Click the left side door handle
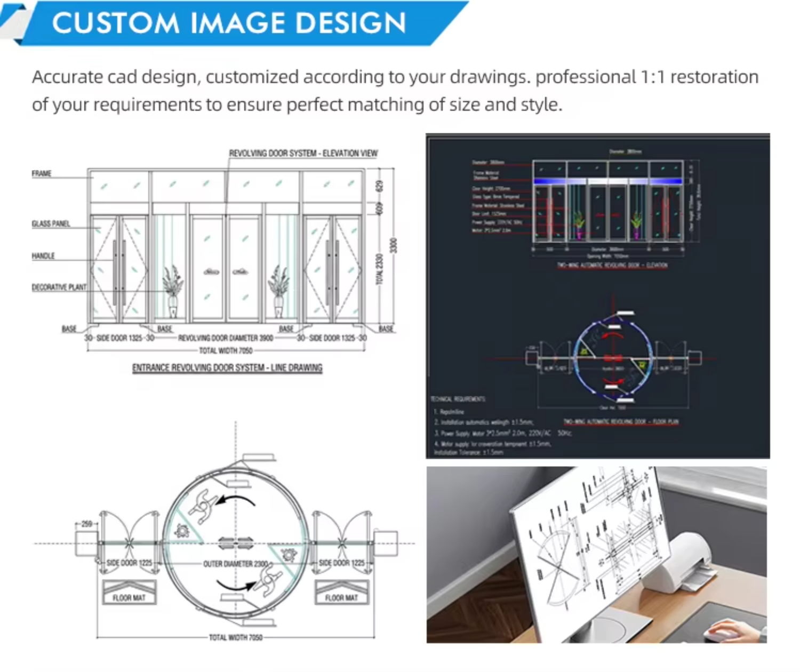Screen dimensions: 800x672 tap(119, 272)
